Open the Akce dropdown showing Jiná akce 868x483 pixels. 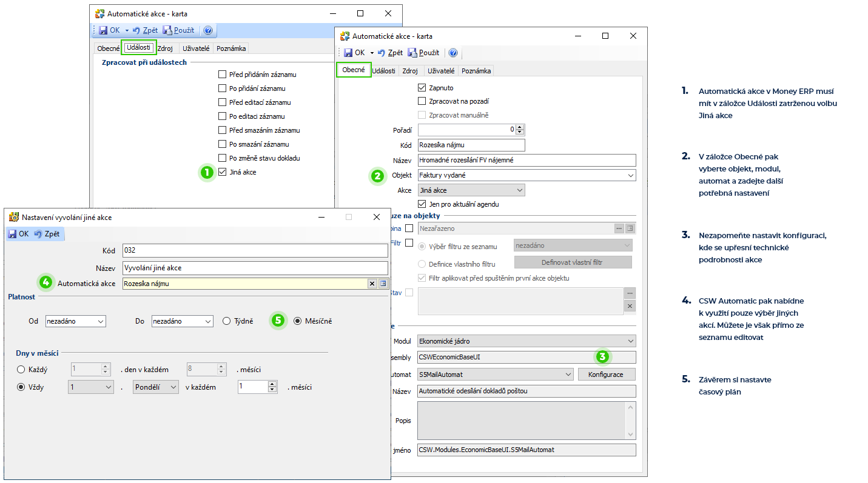(x=471, y=190)
